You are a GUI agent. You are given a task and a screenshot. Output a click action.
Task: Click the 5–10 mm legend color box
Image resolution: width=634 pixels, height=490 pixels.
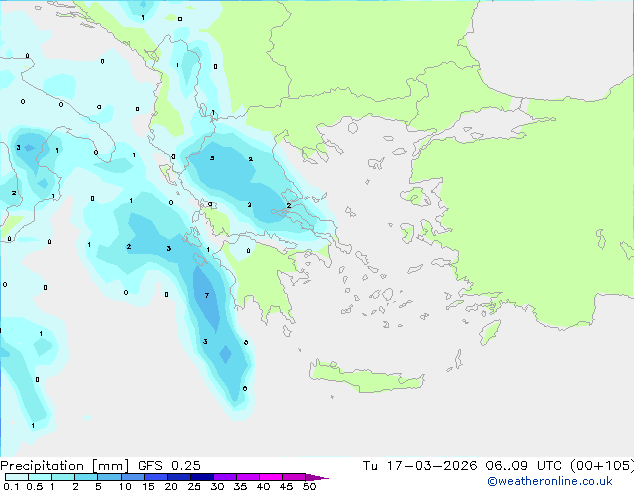tap(109, 477)
